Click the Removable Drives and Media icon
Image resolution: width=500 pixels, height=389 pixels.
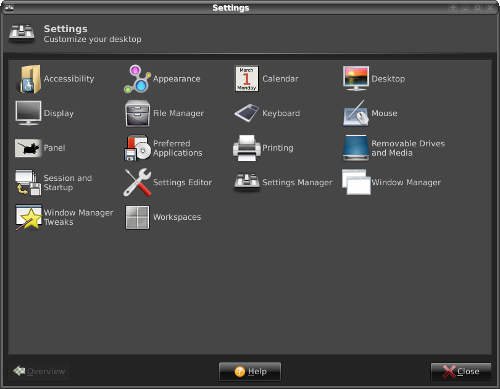click(x=356, y=148)
